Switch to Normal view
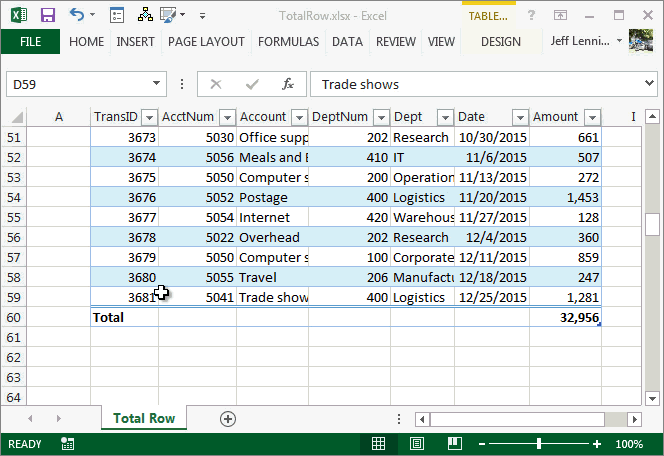 pyautogui.click(x=379, y=444)
